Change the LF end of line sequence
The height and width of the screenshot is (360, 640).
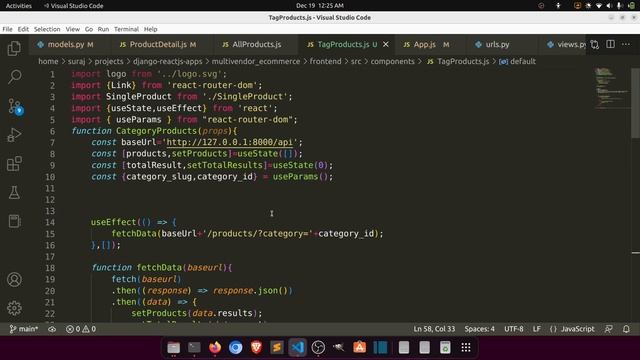536,329
